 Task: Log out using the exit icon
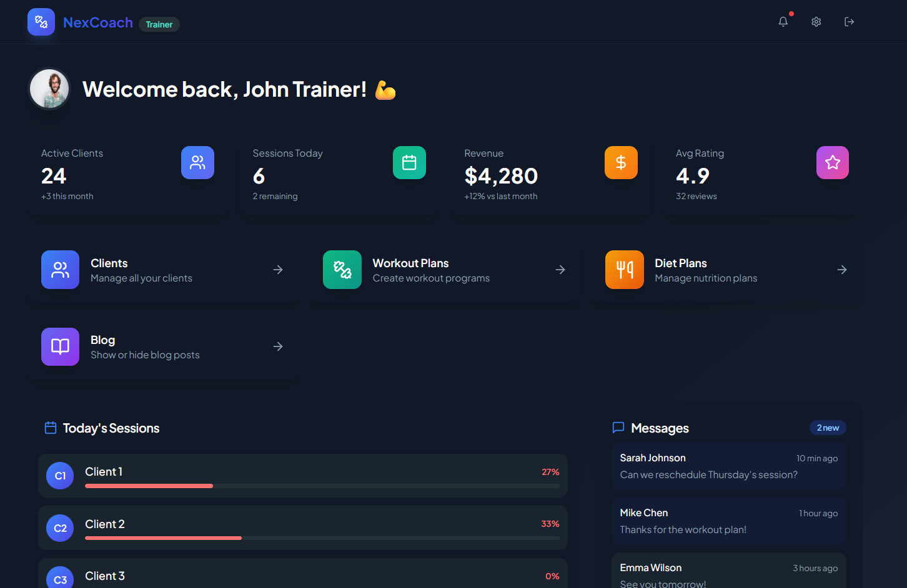tap(850, 22)
